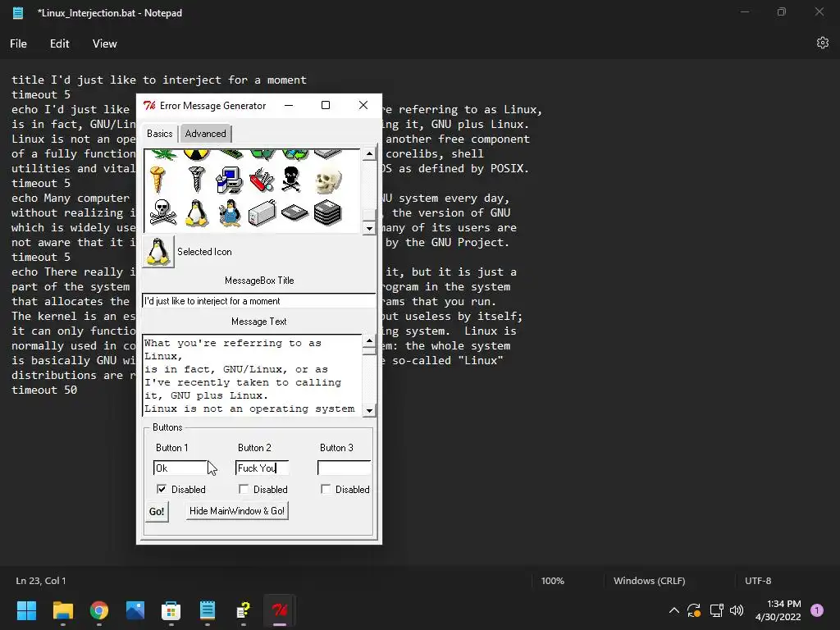Close the Error Message Generator window
The image size is (840, 630).
pos(363,106)
